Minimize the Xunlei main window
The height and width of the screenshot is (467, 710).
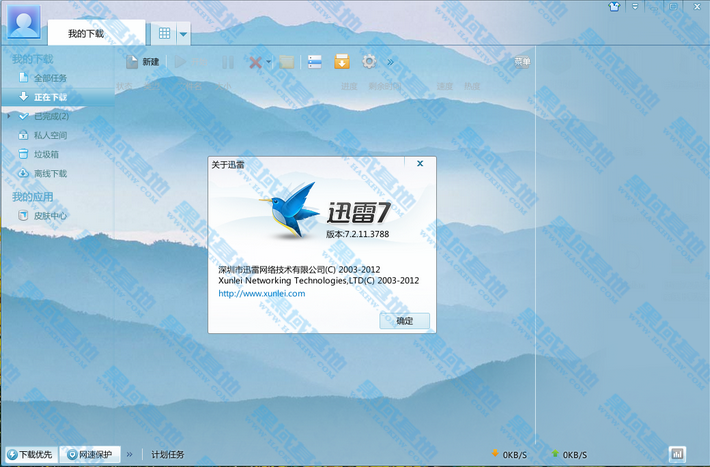[x=655, y=7]
